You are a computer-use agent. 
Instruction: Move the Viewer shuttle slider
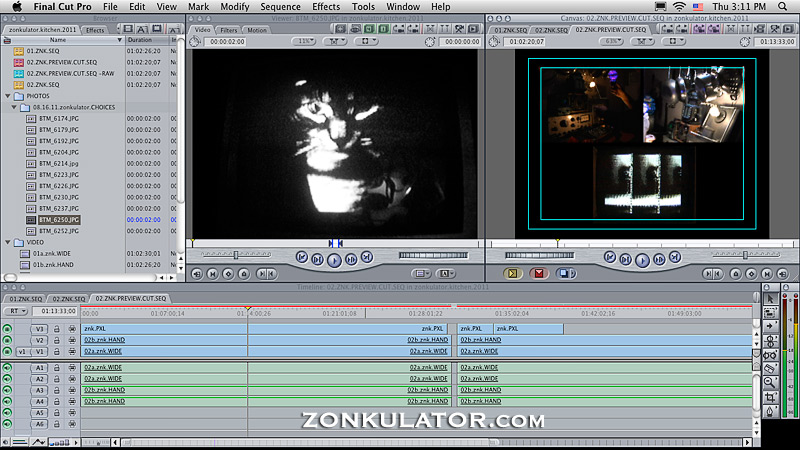[x=236, y=254]
